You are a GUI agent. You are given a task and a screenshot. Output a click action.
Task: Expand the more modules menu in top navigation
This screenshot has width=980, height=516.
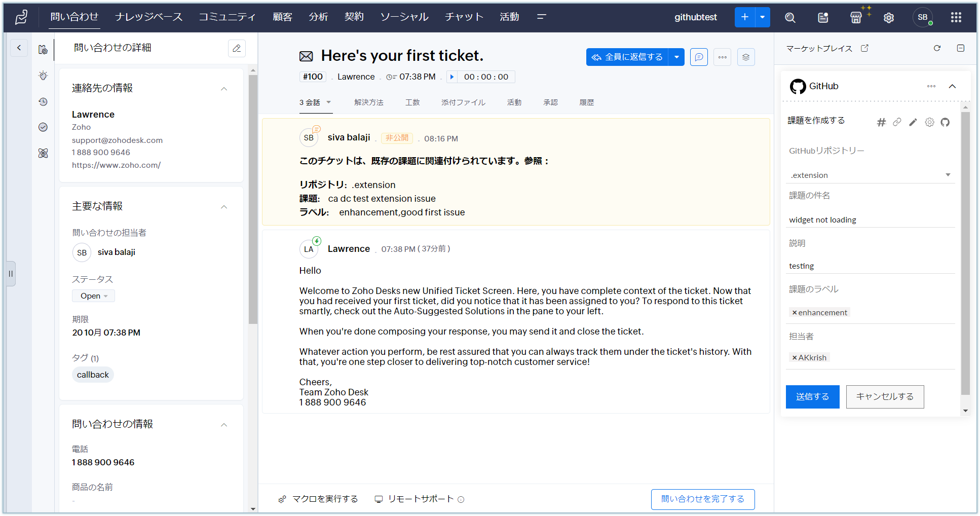(x=541, y=17)
